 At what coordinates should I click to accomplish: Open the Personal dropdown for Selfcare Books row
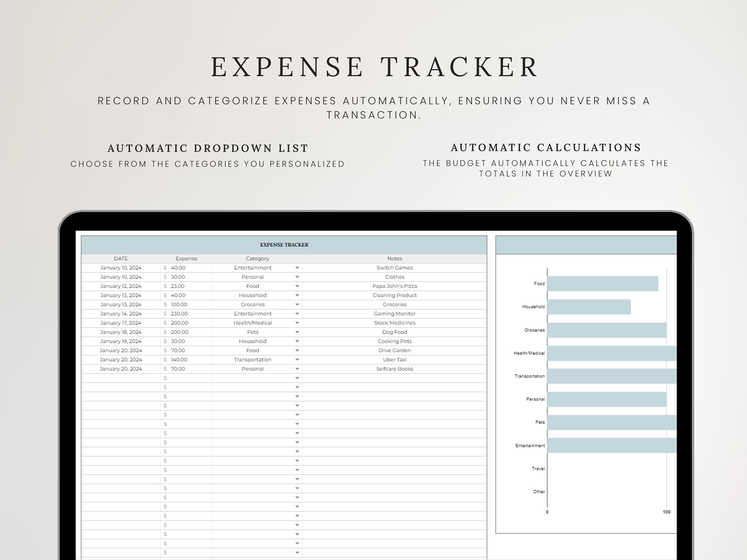click(x=297, y=368)
